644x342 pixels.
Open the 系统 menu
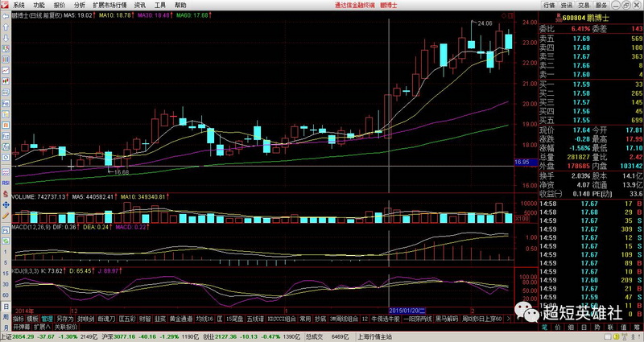(18, 5)
